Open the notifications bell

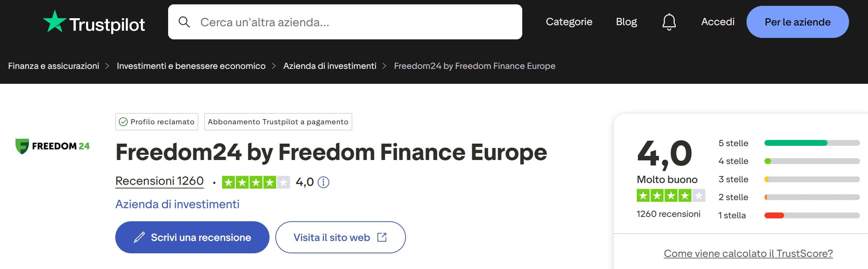[x=669, y=22]
